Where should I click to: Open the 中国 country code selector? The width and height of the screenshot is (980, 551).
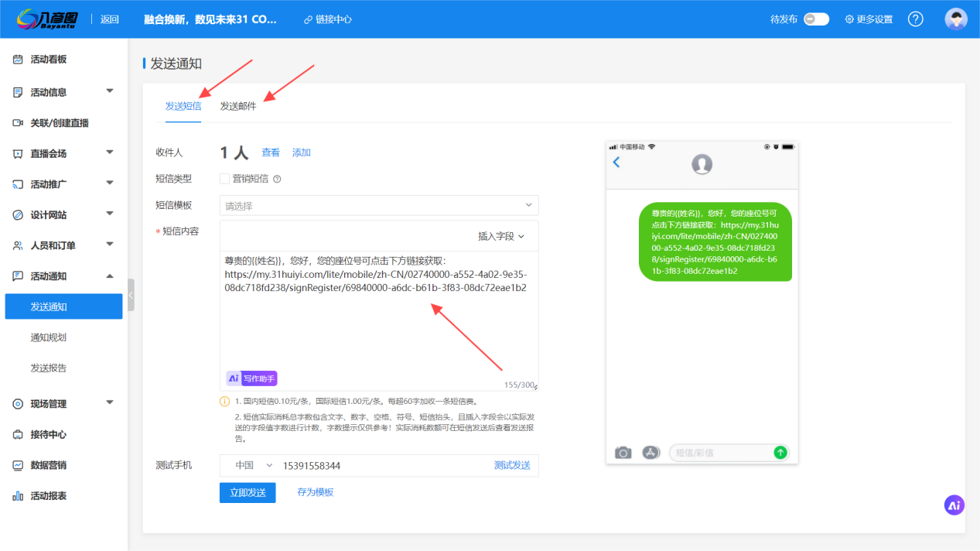(254, 465)
